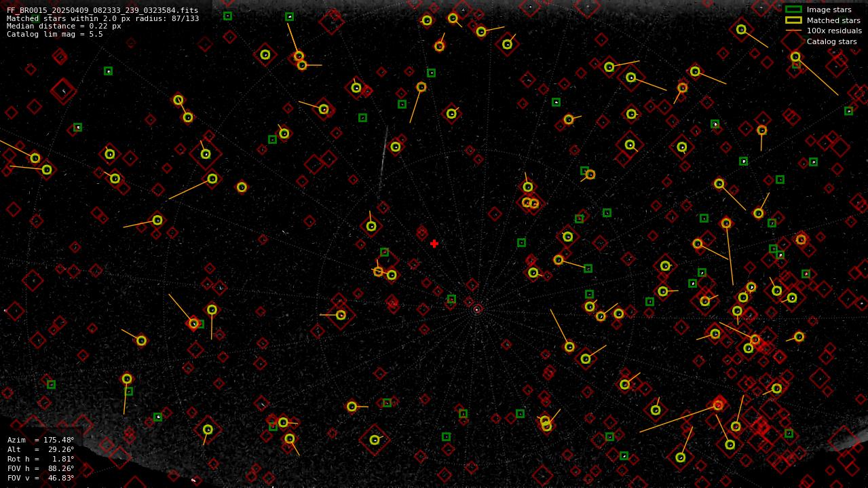868x488 pixels.
Task: Click the yellow Matched stars legend square
Action: coord(793,20)
